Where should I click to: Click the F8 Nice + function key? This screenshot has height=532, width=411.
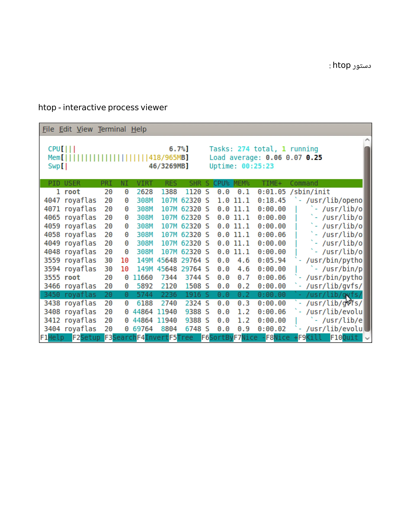pyautogui.click(x=282, y=338)
